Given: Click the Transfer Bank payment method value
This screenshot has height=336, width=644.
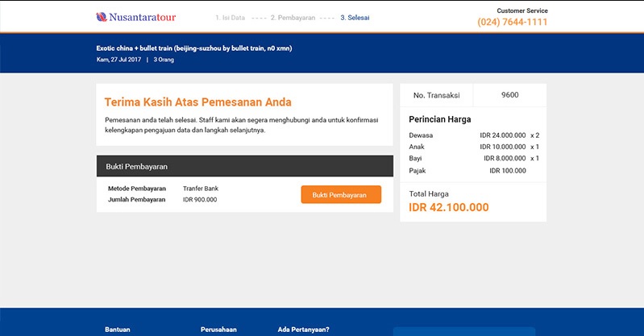Looking at the screenshot, I should tap(201, 189).
